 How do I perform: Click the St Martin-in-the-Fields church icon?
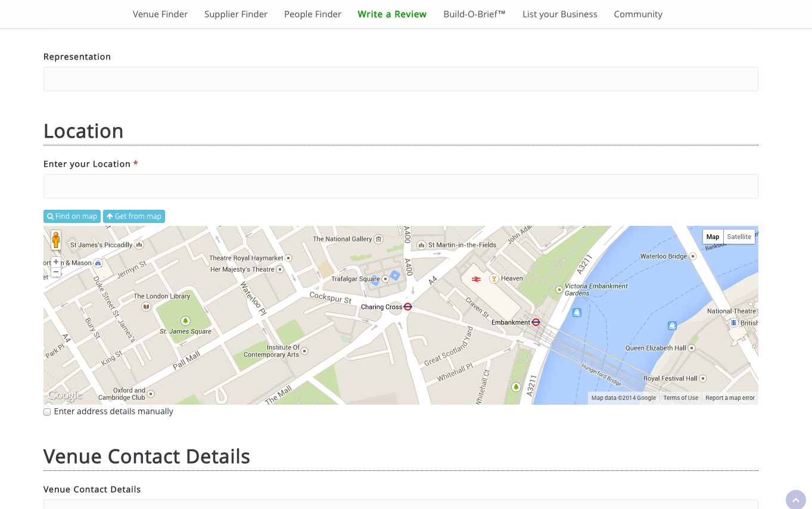click(x=422, y=244)
